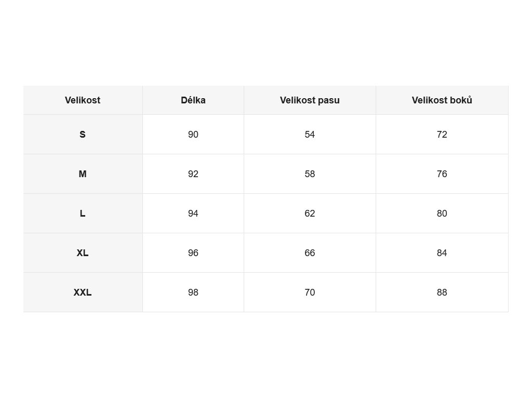The width and height of the screenshot is (532, 399).
Task: Click the S size row label
Action: pos(83,135)
